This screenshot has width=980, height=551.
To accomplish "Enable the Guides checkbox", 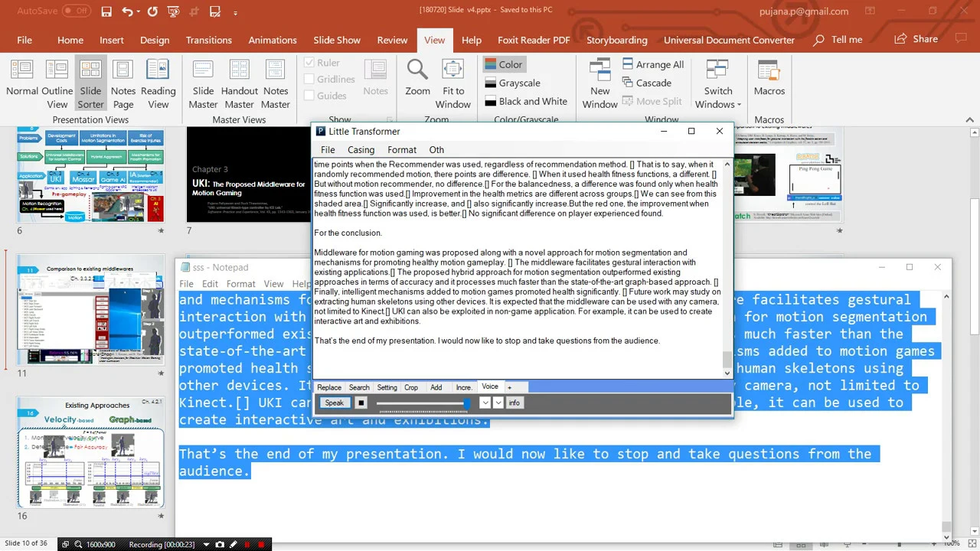I will click(x=309, y=96).
